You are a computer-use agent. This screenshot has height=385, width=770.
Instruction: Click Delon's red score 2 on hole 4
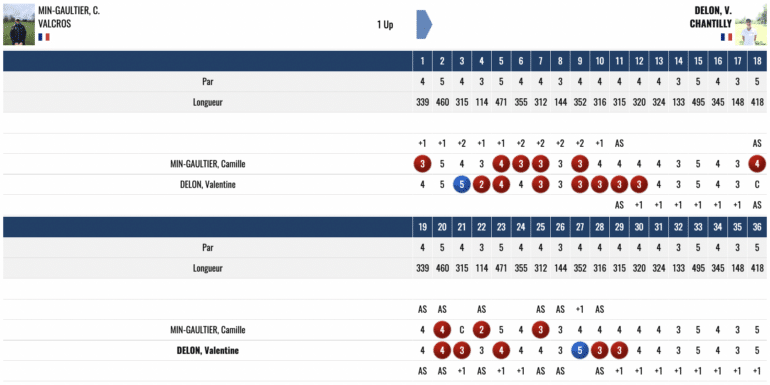(x=481, y=185)
